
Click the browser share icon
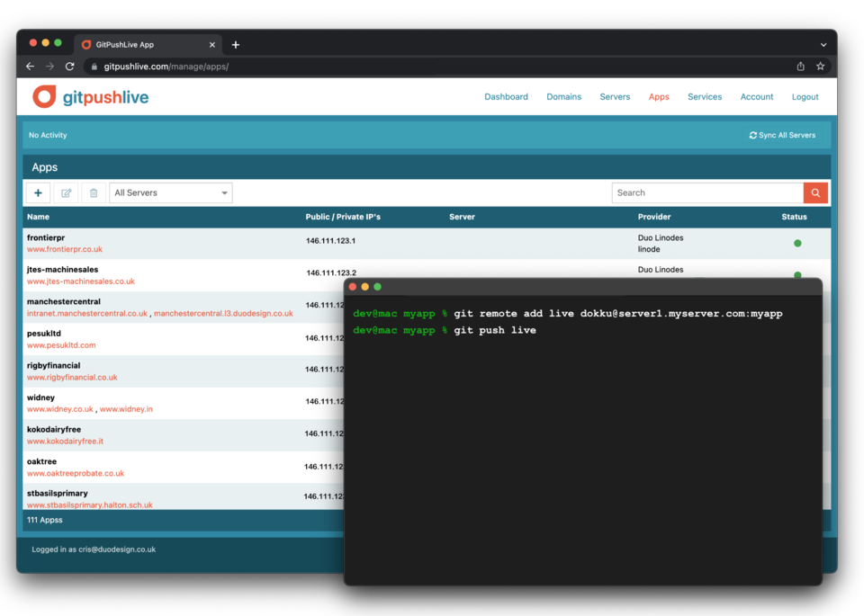click(x=801, y=66)
